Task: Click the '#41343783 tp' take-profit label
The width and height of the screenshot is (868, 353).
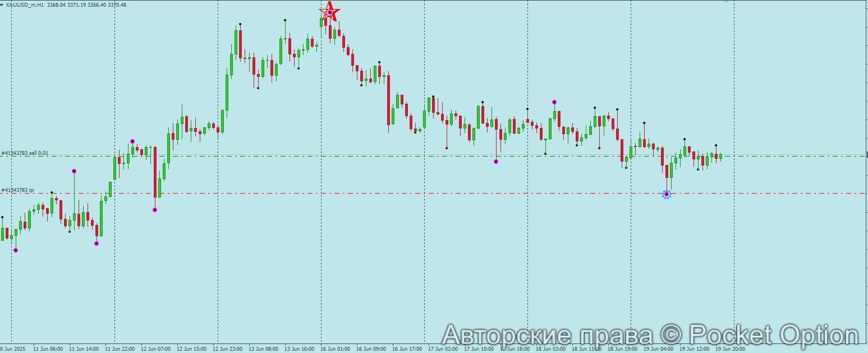Action: [x=17, y=190]
